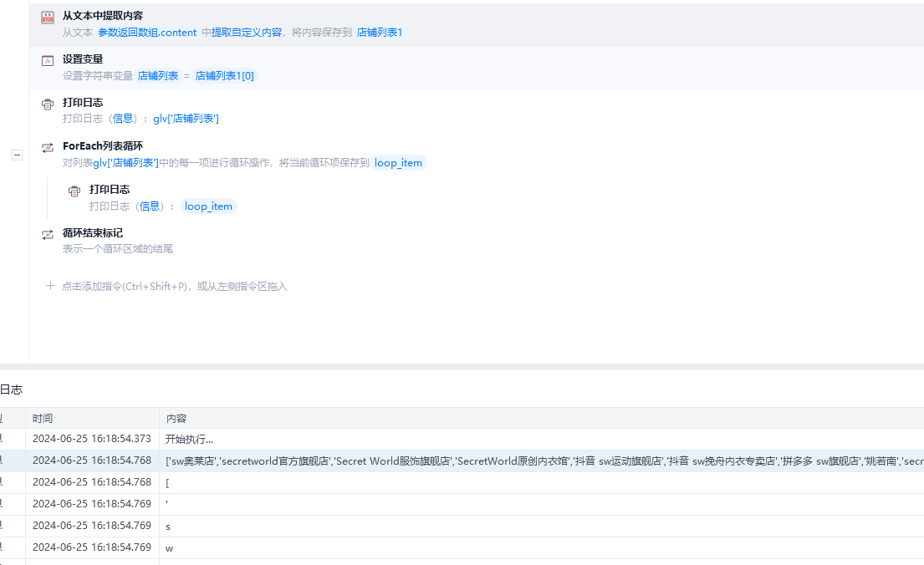This screenshot has width=924, height=565.
Task: Click the 表示一个循环区域的结尾 description
Action: click(x=118, y=249)
